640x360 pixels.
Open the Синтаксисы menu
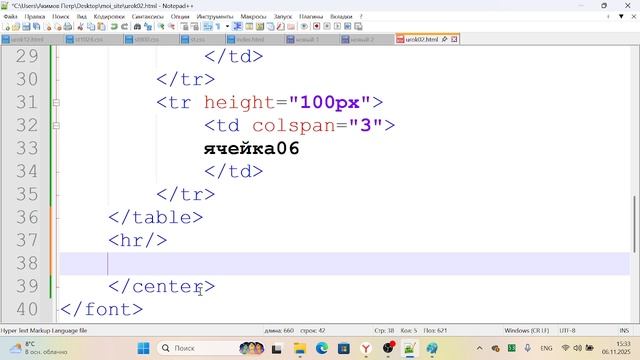coord(148,16)
